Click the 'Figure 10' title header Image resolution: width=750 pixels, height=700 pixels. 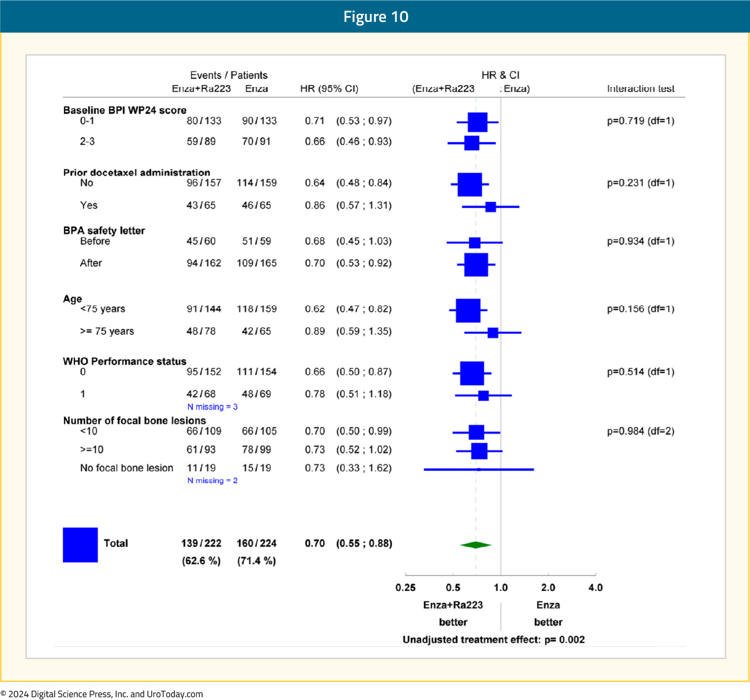(x=376, y=17)
